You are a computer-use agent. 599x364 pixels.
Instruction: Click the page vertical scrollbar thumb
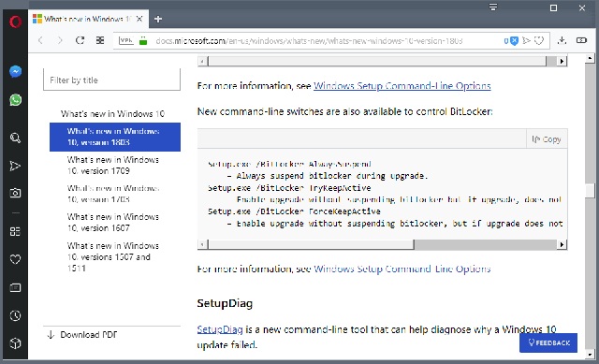[590, 190]
